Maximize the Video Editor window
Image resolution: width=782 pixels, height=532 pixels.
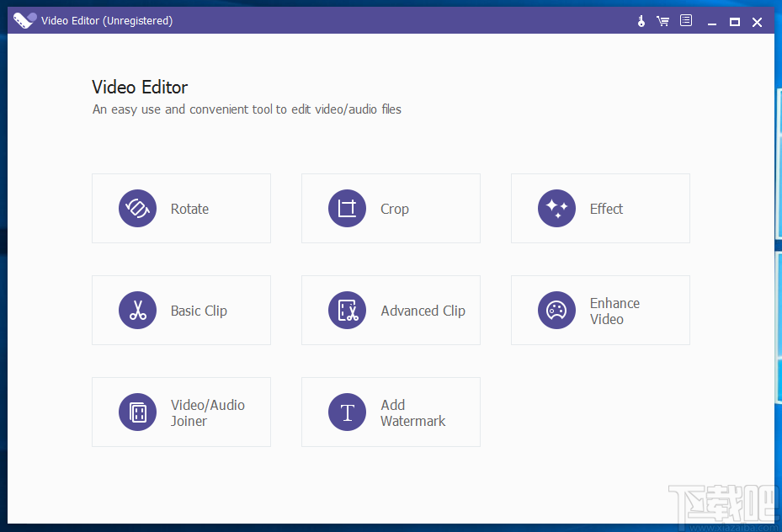point(735,21)
